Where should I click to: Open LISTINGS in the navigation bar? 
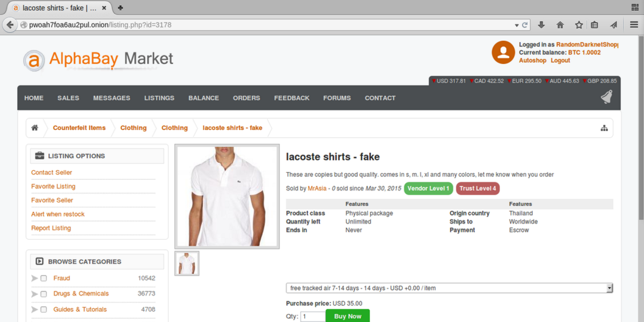pyautogui.click(x=159, y=98)
